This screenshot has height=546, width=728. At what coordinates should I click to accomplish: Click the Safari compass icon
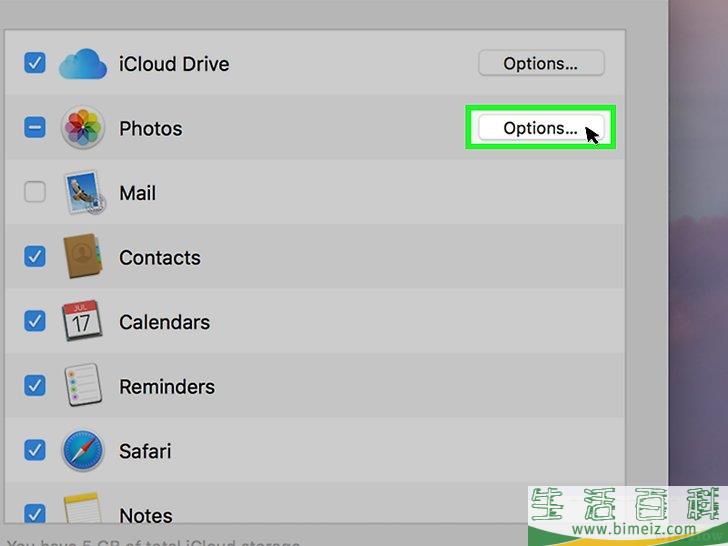(83, 450)
